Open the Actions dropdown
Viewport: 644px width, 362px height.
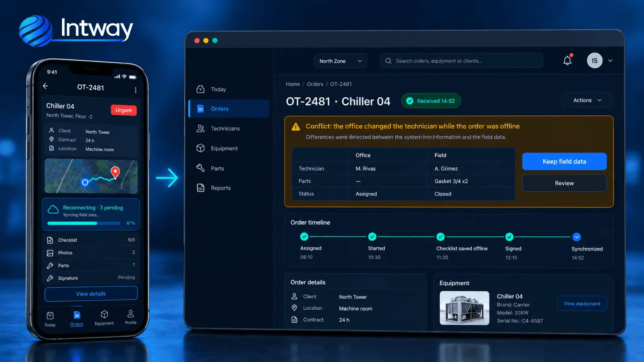coord(587,100)
